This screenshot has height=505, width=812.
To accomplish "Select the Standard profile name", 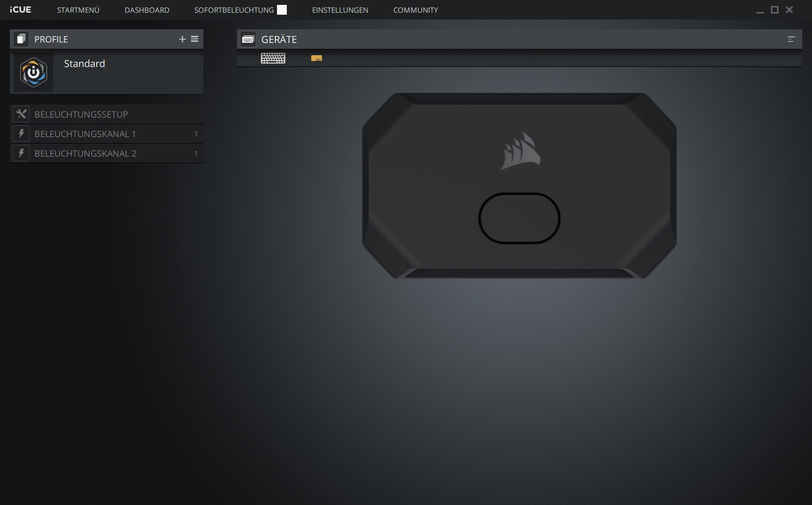I will point(85,63).
